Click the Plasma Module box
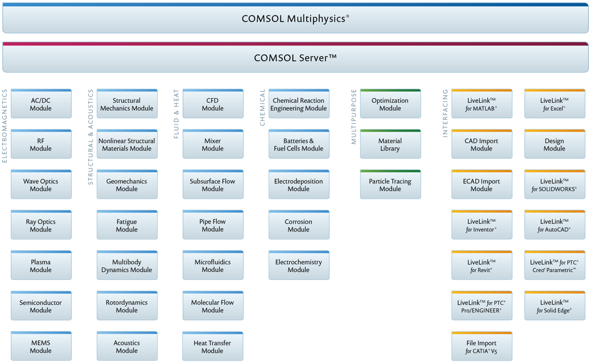 pyautogui.click(x=41, y=265)
